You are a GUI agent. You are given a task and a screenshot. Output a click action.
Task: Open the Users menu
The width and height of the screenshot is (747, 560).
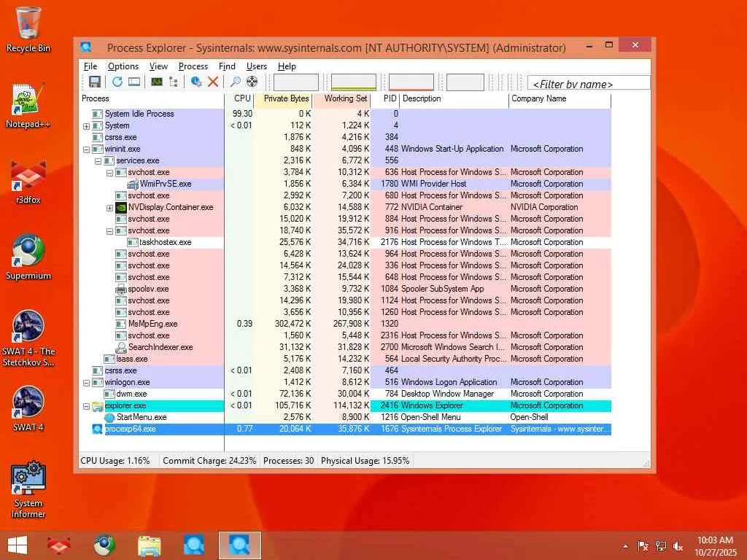(256, 66)
